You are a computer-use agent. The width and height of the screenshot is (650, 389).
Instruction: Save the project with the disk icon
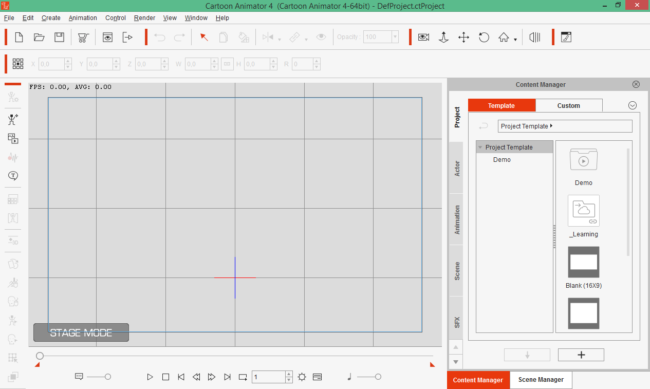59,37
